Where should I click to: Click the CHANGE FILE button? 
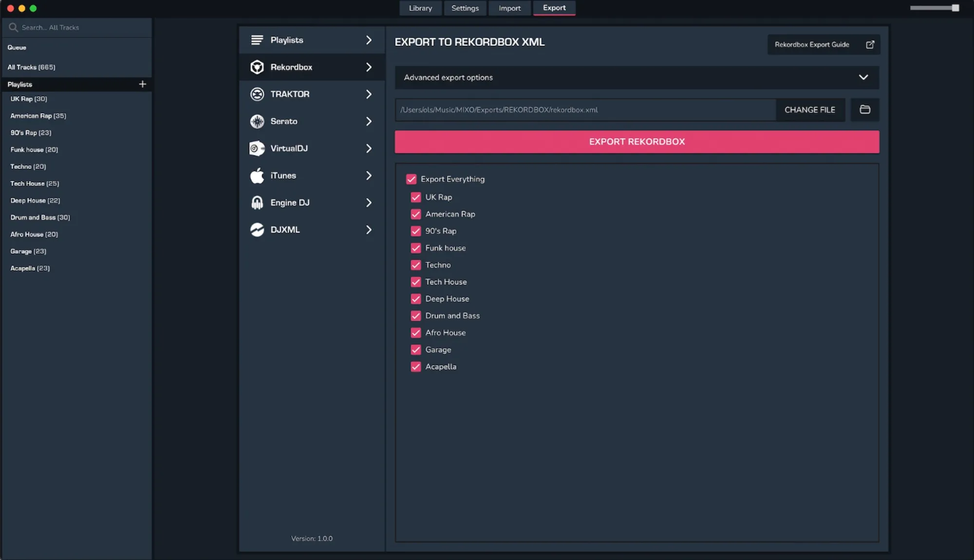coord(810,110)
